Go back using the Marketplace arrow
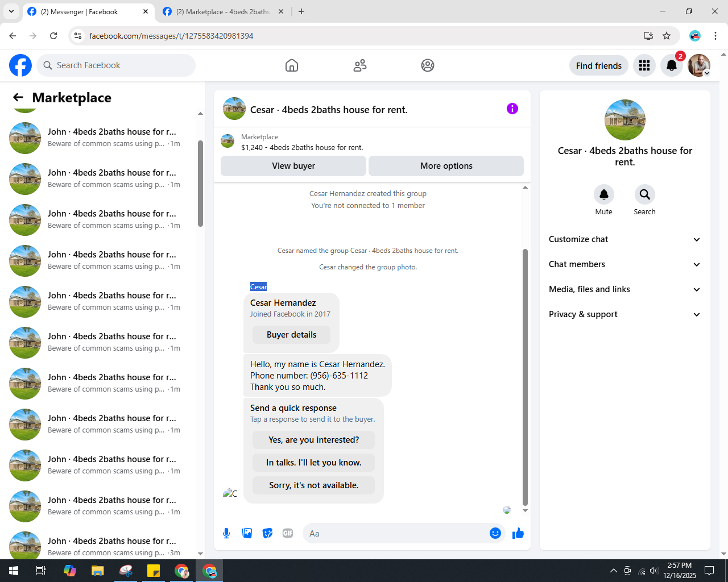 click(x=18, y=98)
